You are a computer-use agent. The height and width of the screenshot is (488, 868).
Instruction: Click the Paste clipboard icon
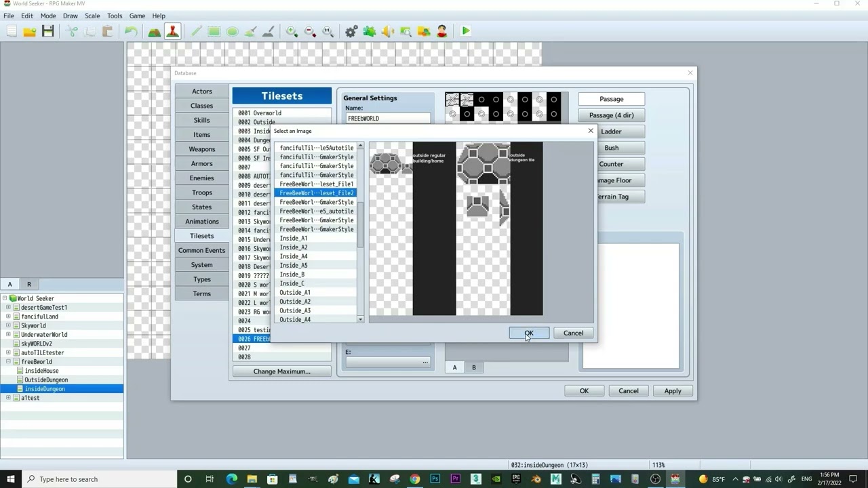pos(107,31)
